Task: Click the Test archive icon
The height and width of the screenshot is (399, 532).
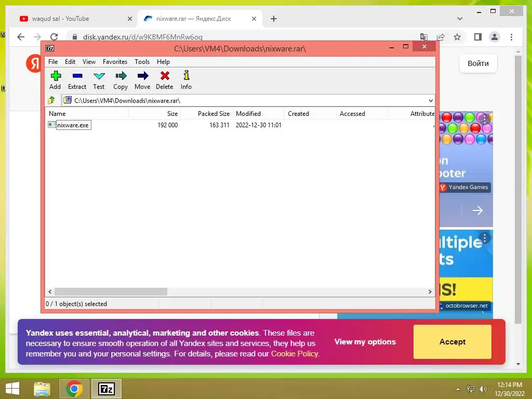Action: tap(99, 76)
